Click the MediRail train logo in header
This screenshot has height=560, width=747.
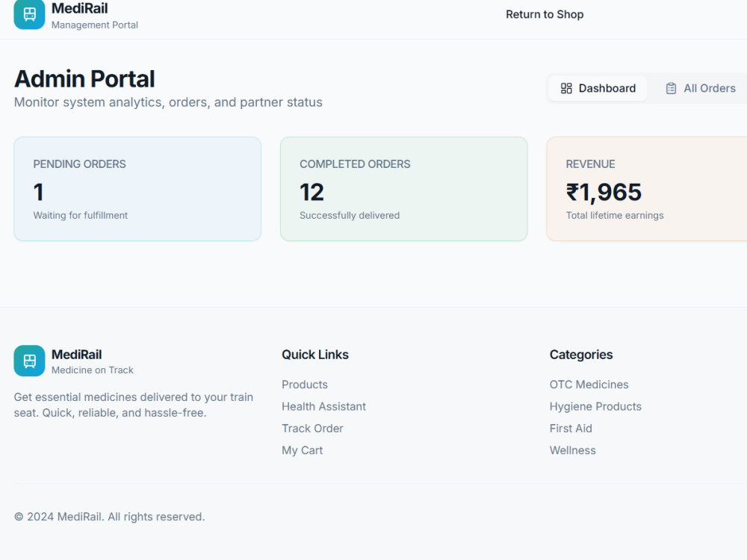29,14
